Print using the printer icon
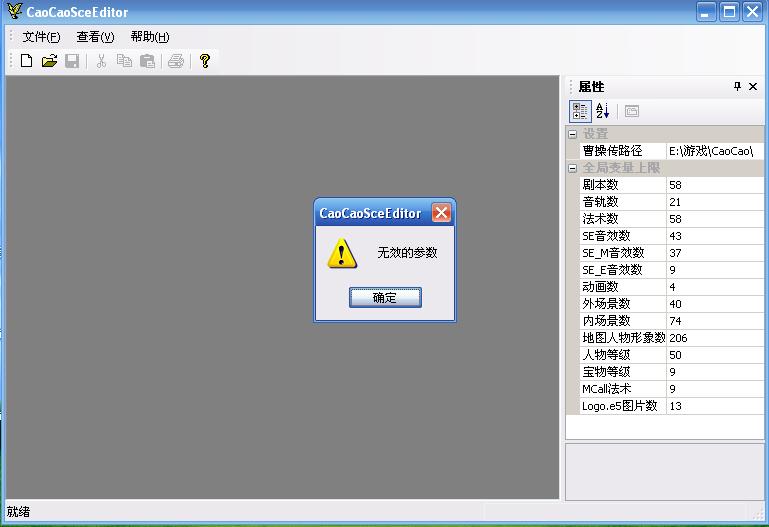 pos(176,61)
